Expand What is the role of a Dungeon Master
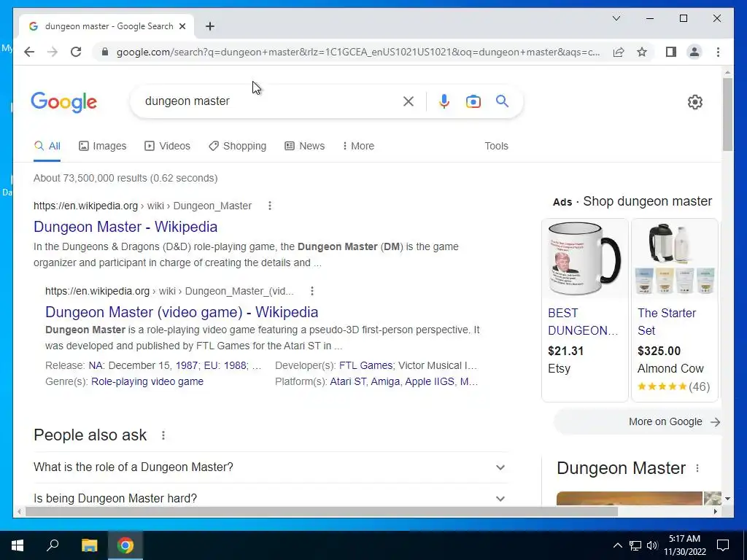 pyautogui.click(x=271, y=467)
